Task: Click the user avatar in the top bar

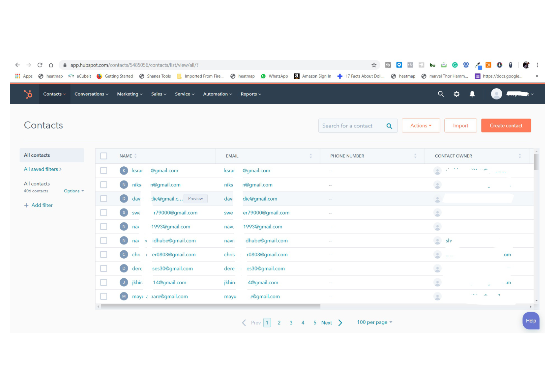Action: 496,94
